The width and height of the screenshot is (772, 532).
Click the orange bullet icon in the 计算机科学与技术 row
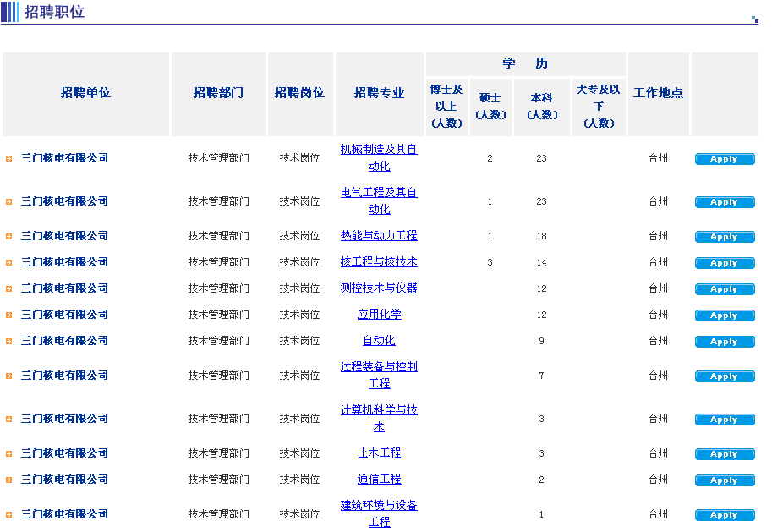(8, 419)
